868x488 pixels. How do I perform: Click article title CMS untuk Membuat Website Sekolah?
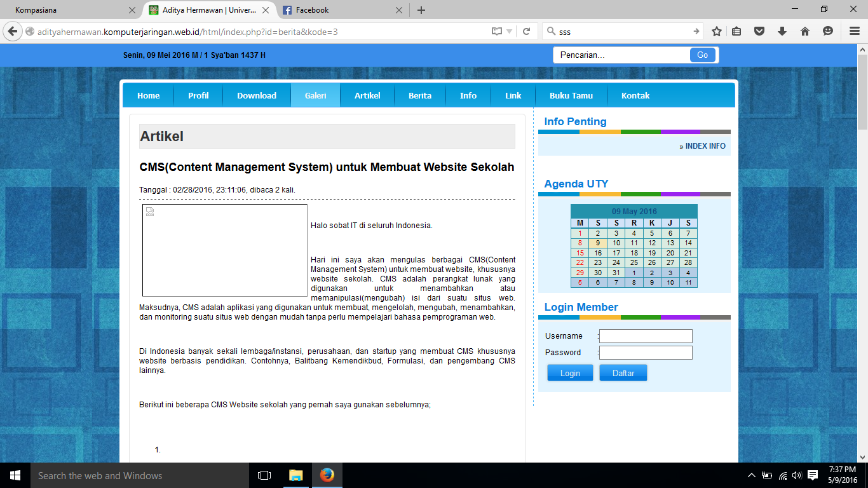(327, 167)
